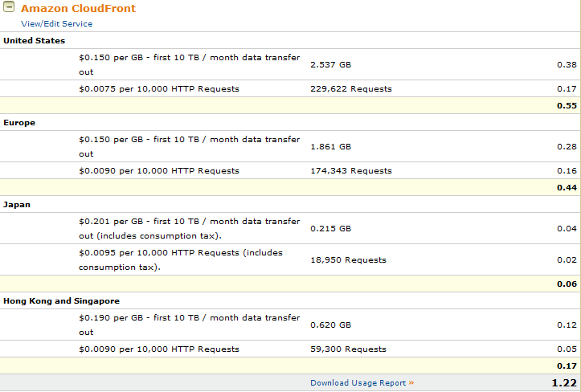Screen dimensions: 581x392
Task: Click the Japan region header
Action: (x=17, y=204)
